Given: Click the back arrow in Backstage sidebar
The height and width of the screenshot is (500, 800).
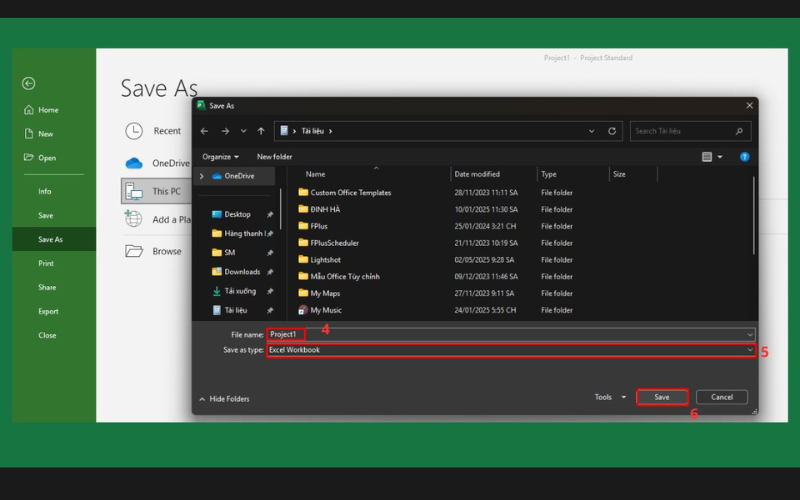Looking at the screenshot, I should (x=28, y=84).
